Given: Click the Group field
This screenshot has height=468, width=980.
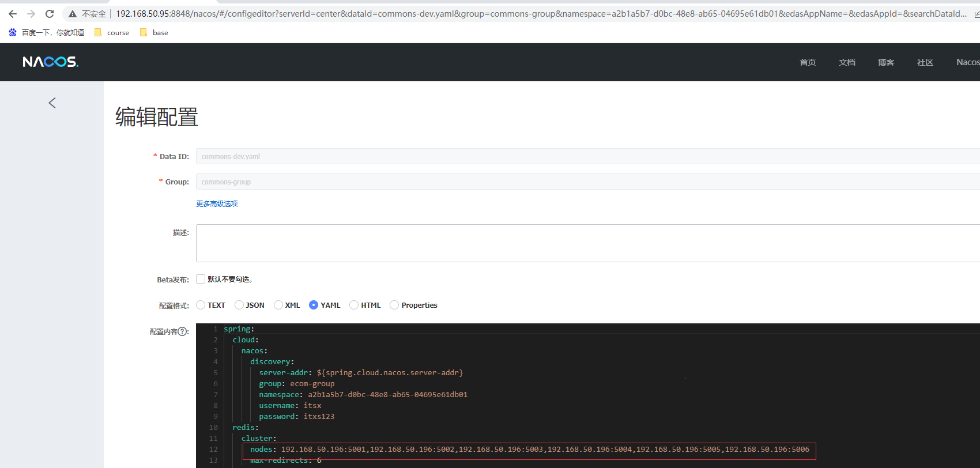Looking at the screenshot, I should coord(588,182).
